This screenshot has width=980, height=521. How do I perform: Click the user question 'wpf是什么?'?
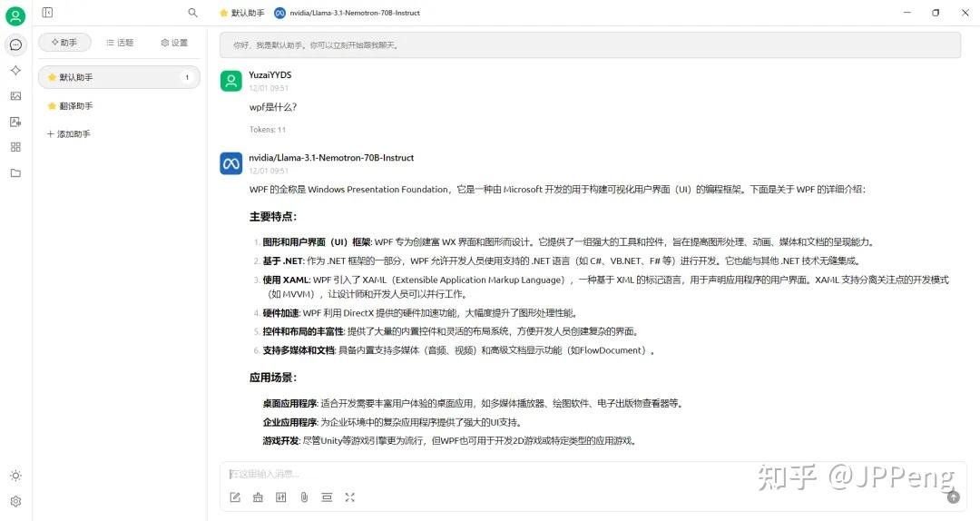(273, 107)
